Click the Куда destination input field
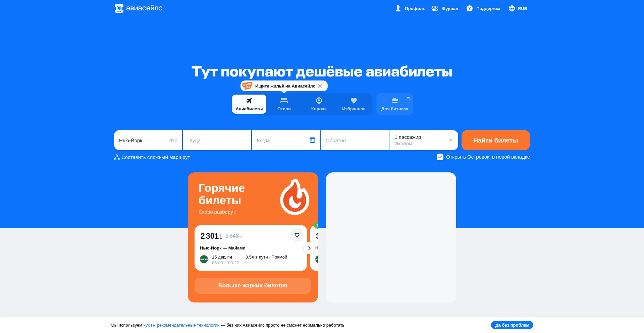Image resolution: width=644 pixels, height=333 pixels. click(217, 140)
